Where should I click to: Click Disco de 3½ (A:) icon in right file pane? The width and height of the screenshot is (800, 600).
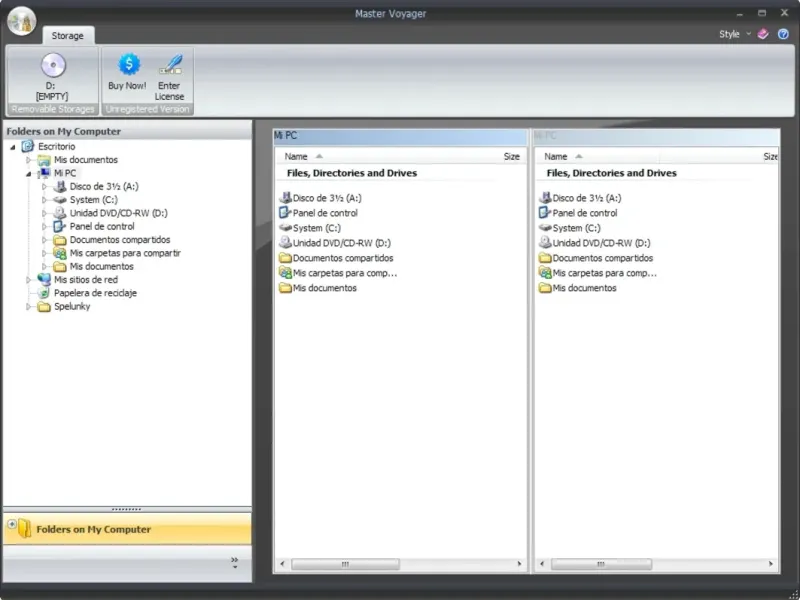[545, 198]
